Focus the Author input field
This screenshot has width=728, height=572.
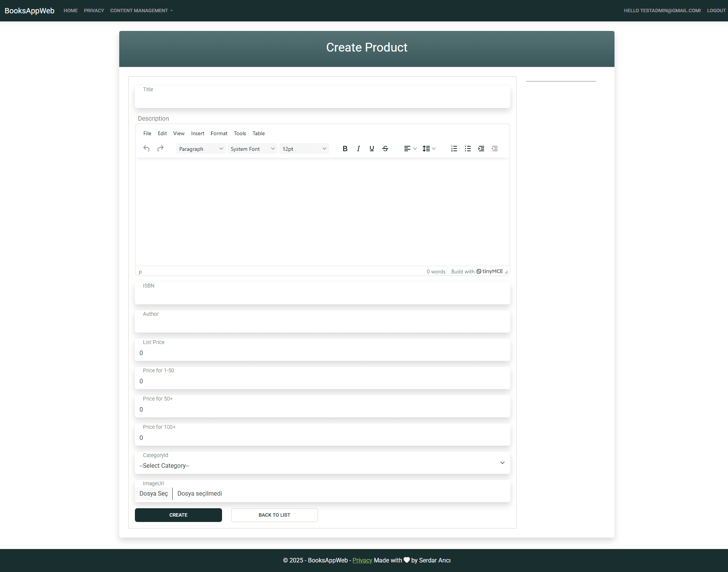[323, 322]
